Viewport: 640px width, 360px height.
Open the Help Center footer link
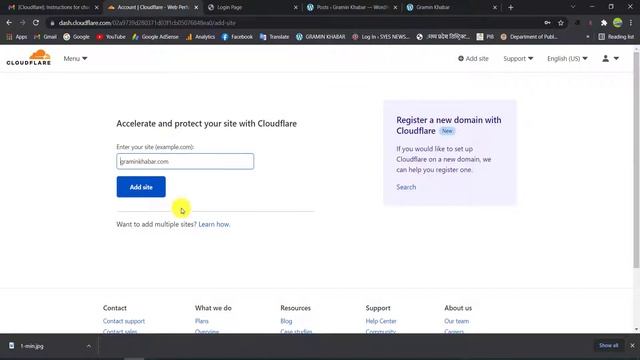coord(381,321)
